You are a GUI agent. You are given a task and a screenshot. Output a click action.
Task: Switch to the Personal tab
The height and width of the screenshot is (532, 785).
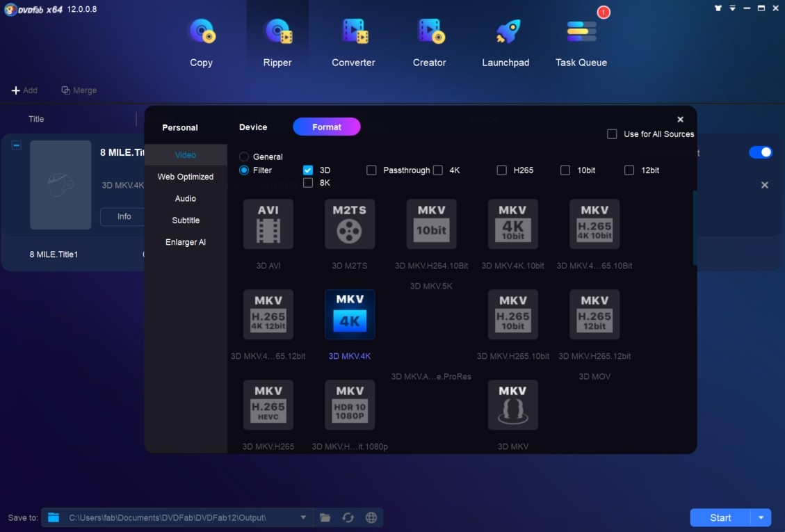coord(179,128)
